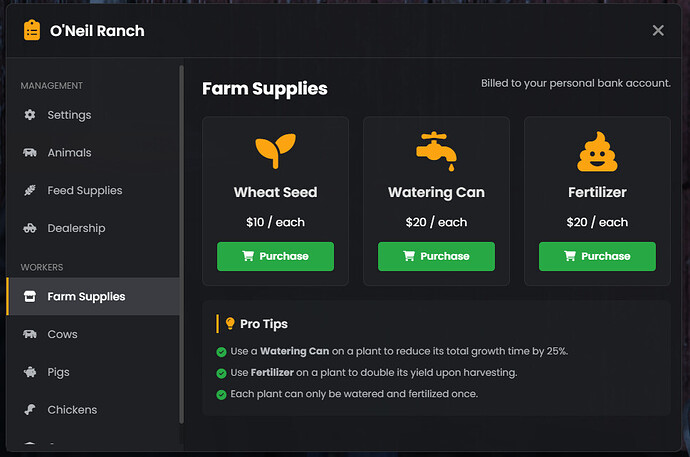Buy Fertilizer with the Purchase button
The image size is (690, 457).
[x=597, y=256]
